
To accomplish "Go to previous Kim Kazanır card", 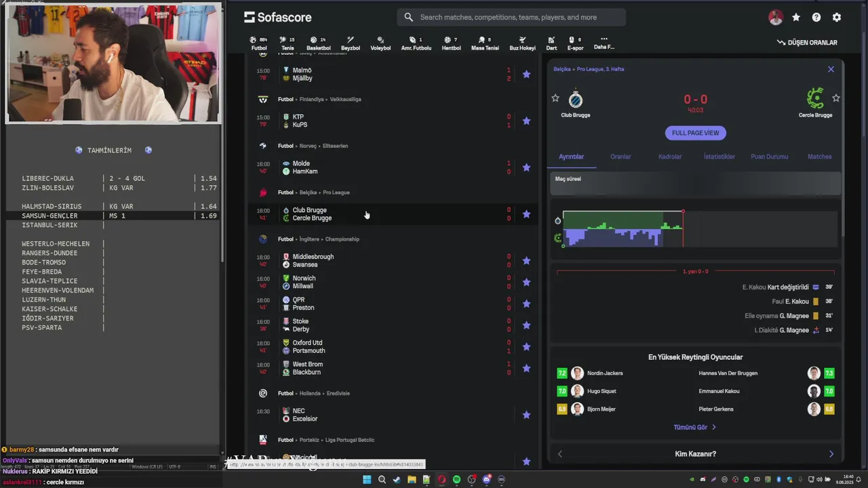I will (559, 454).
